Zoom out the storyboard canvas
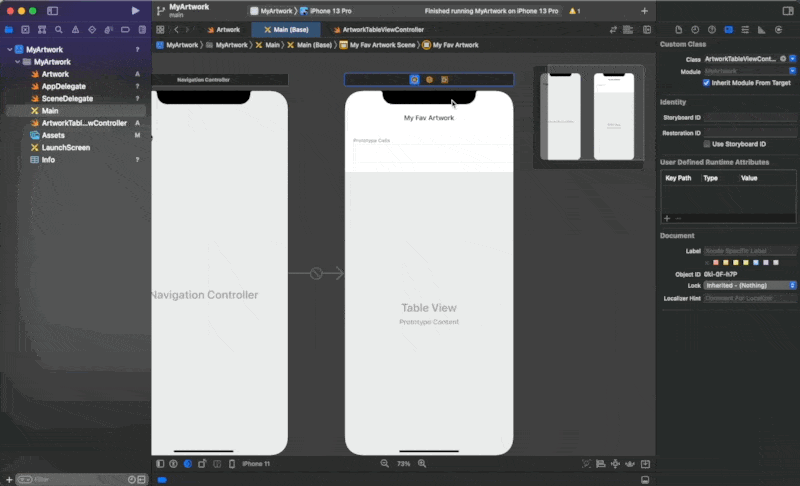 click(384, 464)
